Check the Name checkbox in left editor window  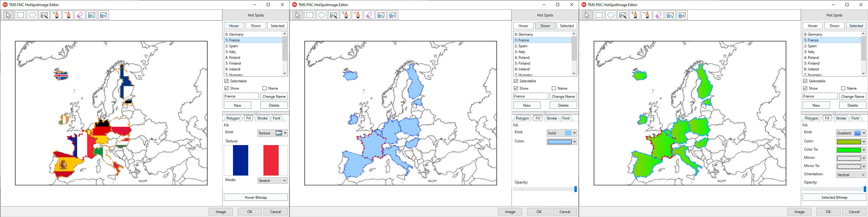(x=264, y=88)
